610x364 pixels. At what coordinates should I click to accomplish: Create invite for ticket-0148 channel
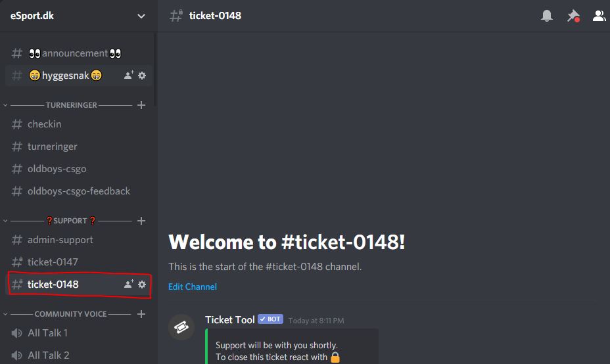(129, 284)
